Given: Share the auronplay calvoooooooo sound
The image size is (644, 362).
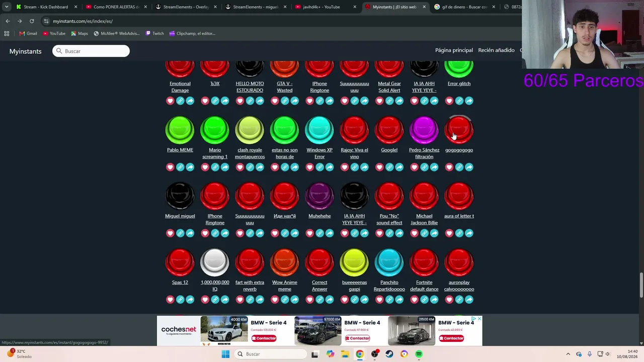Looking at the screenshot, I should [x=469, y=300].
